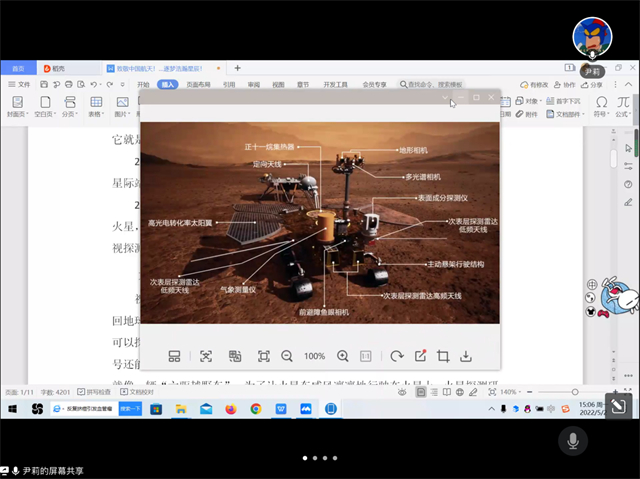This screenshot has height=479, width=640.
Task: Switch to the 开始 ribbon tab
Action: click(143, 84)
